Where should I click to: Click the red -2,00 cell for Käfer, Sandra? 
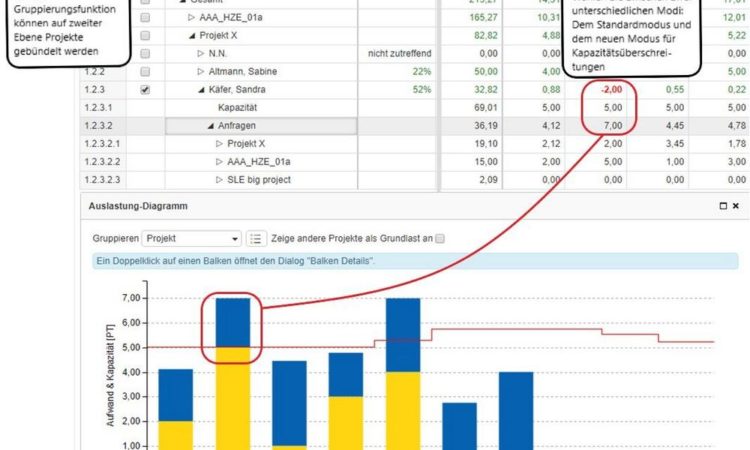[x=611, y=89]
